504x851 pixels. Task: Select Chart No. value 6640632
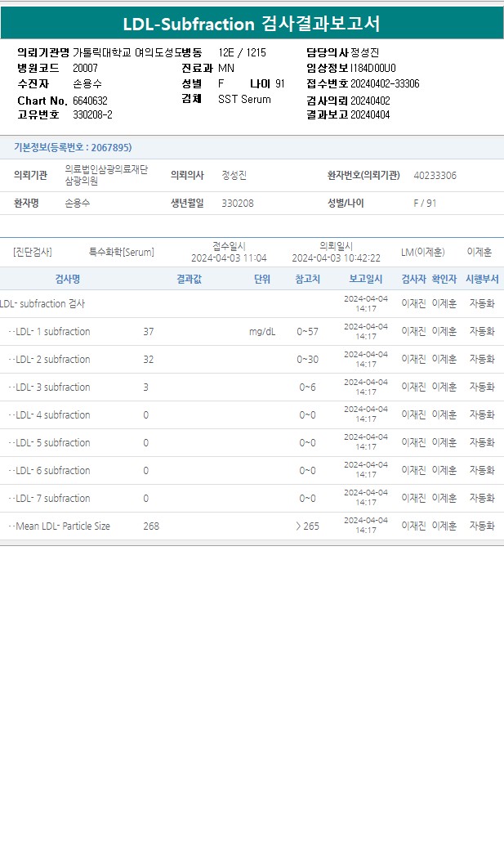coord(90,101)
